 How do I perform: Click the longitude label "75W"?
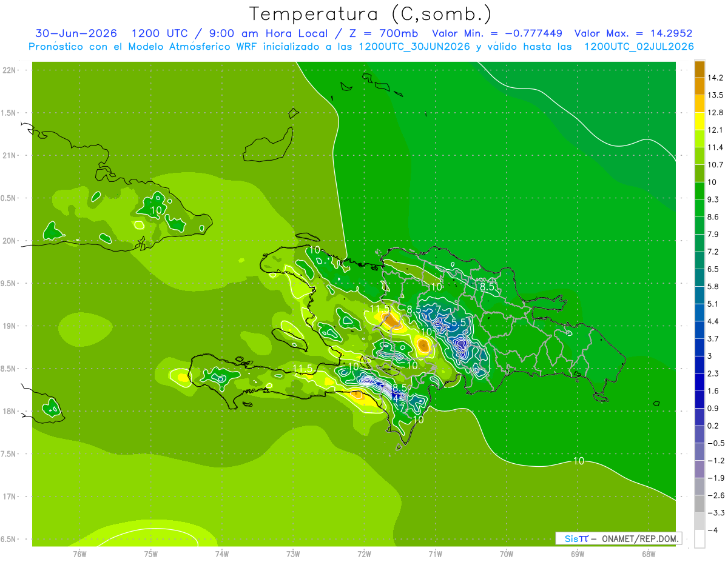[150, 554]
